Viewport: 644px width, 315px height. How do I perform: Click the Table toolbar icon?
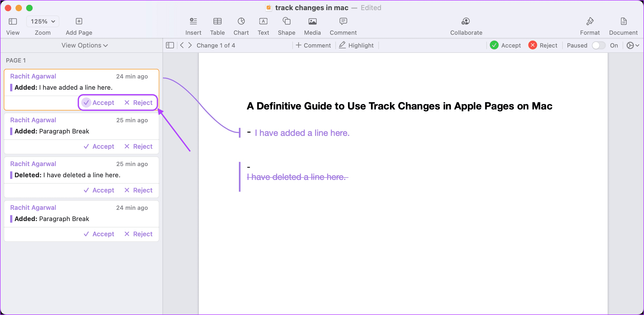pyautogui.click(x=217, y=21)
